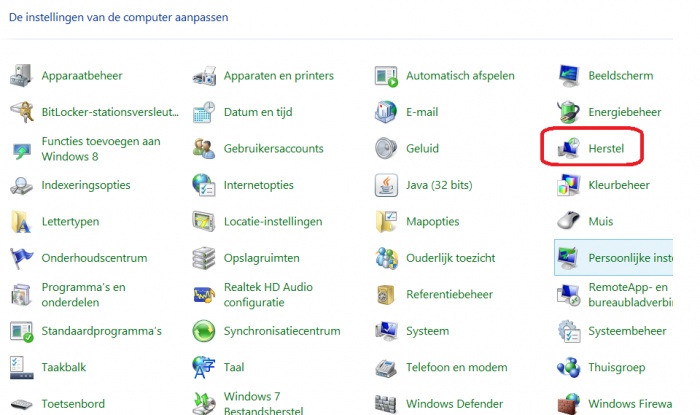Viewport: 700px width, 415px height.
Task: Click the Internetopties globe icon
Action: tap(204, 185)
